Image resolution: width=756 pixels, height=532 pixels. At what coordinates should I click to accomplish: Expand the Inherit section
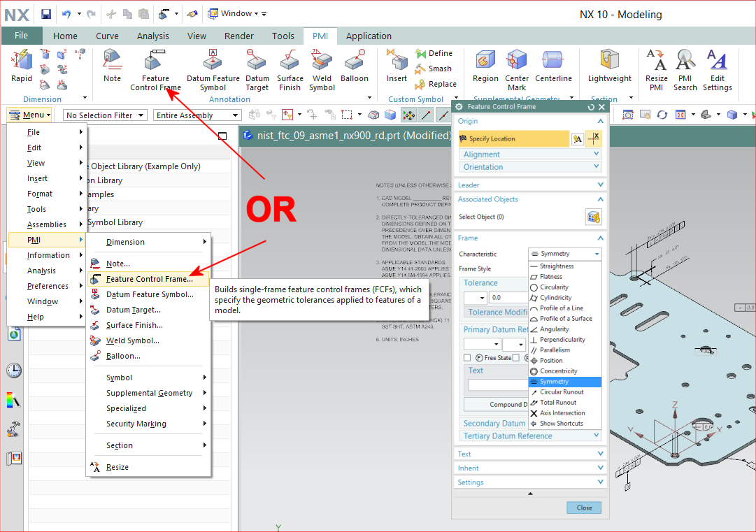530,468
